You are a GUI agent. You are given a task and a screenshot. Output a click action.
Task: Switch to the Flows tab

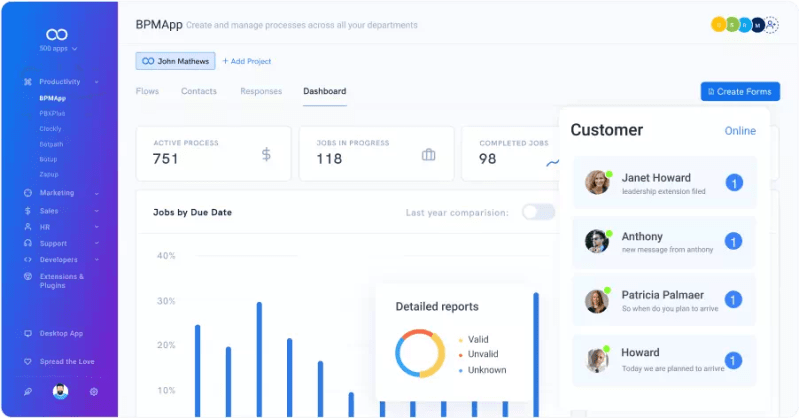pos(147,91)
